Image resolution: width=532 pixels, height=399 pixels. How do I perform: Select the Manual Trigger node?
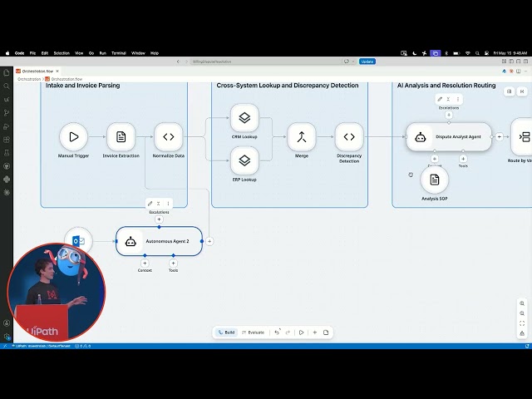pyautogui.click(x=74, y=136)
